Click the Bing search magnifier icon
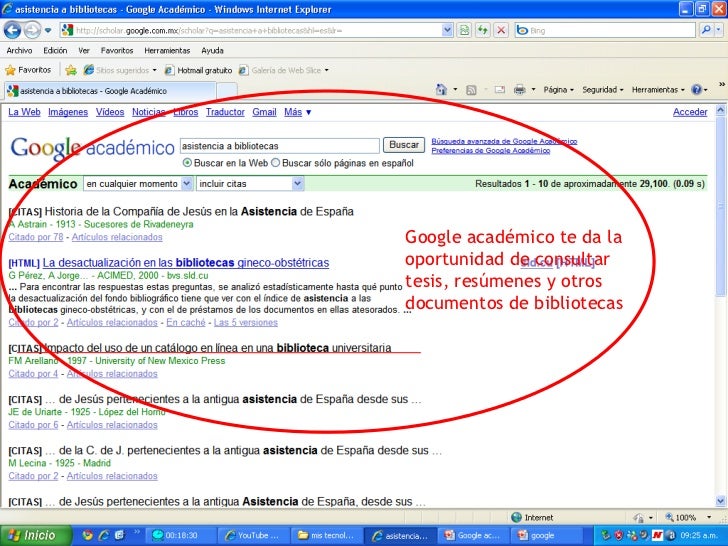The image size is (728, 546). (706, 31)
